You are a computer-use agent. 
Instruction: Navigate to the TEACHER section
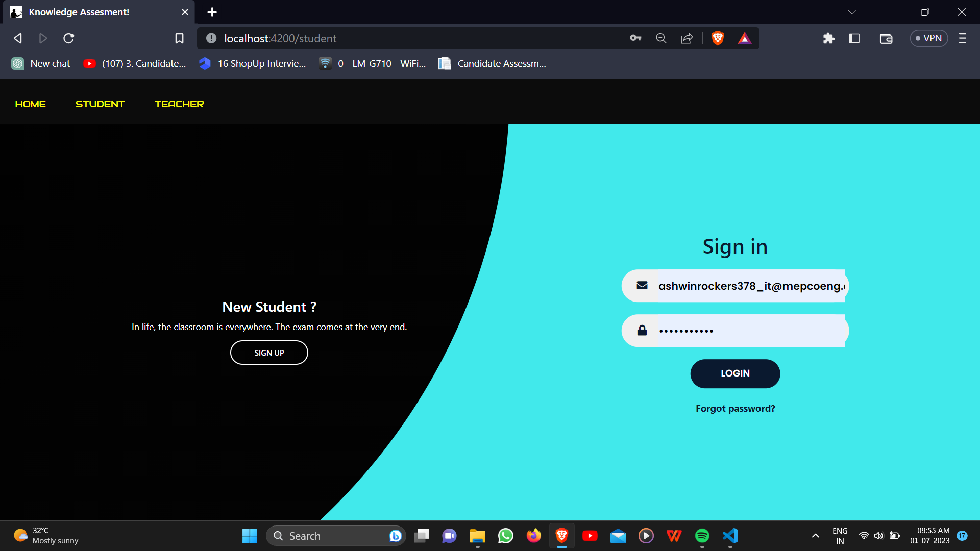179,104
